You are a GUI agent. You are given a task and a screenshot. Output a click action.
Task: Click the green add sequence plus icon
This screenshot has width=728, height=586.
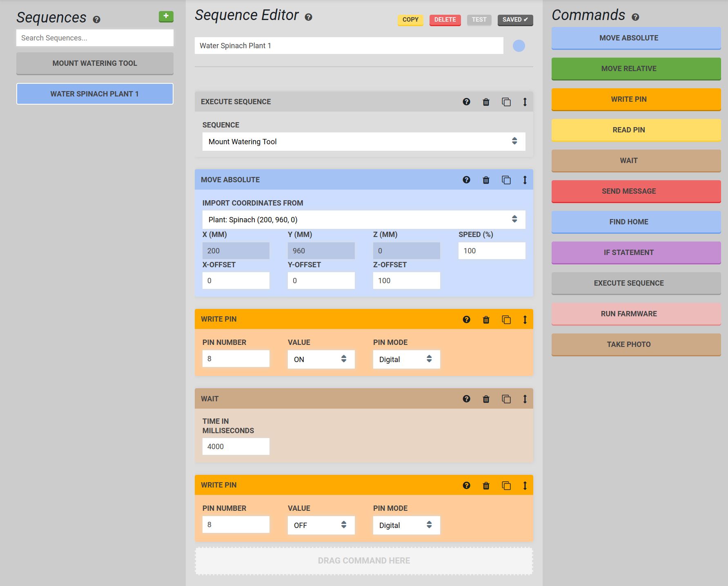click(166, 16)
